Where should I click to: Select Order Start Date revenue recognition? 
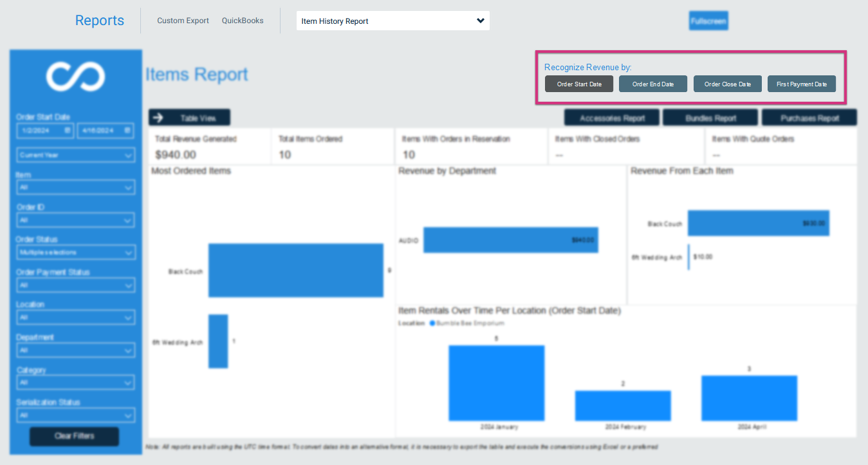579,84
